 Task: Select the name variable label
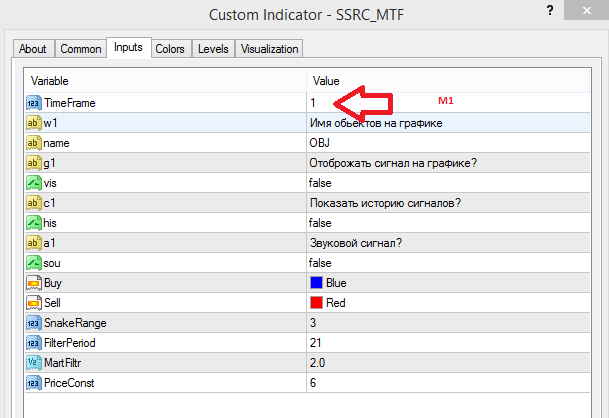pos(56,143)
